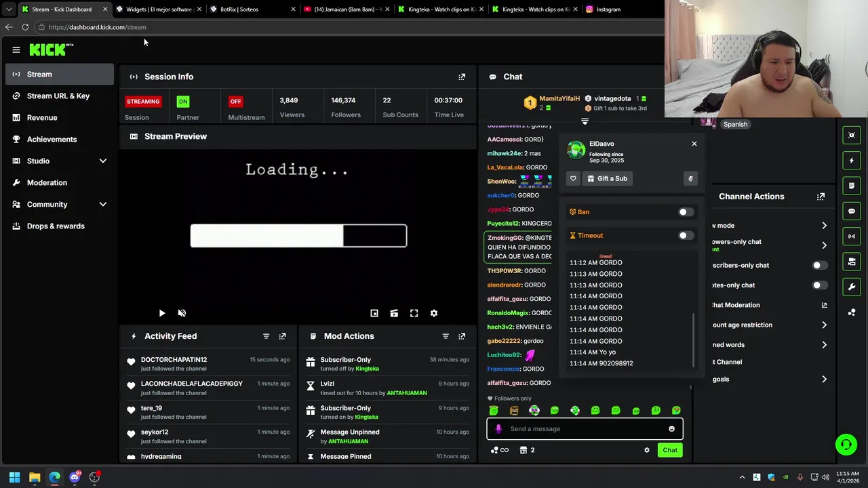Click the Gift a Sub button
The image size is (868, 488).
point(607,178)
